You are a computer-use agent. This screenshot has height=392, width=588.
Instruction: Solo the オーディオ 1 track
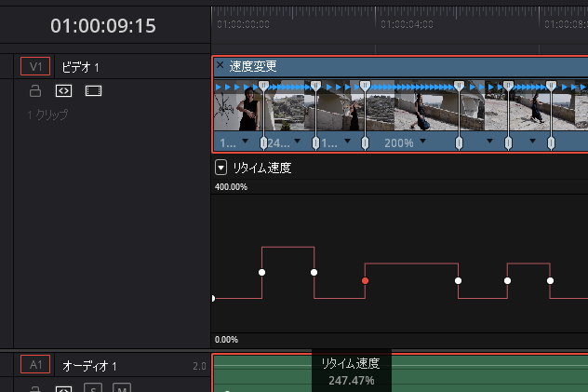(x=93, y=388)
